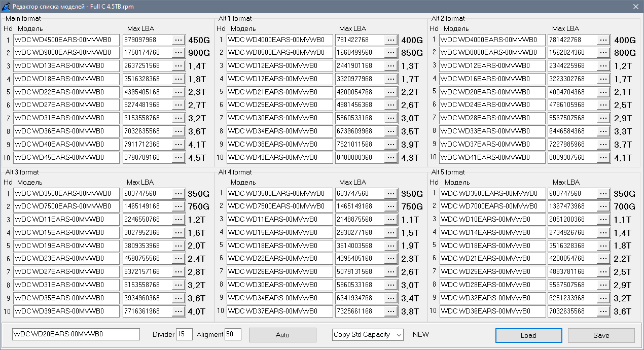Close the model list editor window
The width and height of the screenshot is (644, 350).
click(636, 6)
